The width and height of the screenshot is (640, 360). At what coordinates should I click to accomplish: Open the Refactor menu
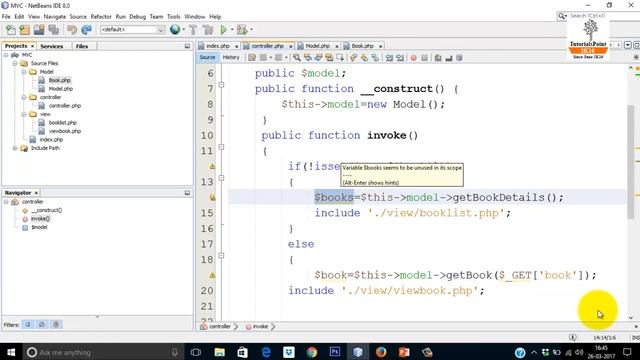(x=101, y=17)
